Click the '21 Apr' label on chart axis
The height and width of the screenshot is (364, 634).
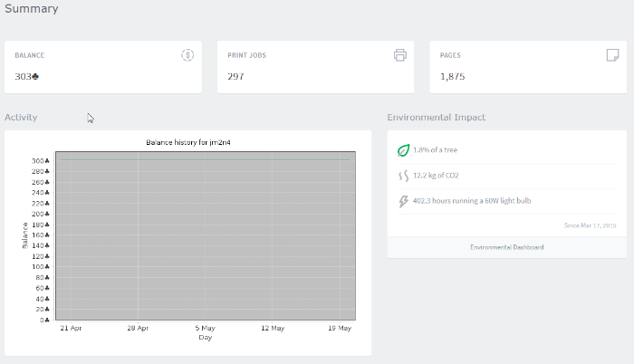pyautogui.click(x=70, y=329)
